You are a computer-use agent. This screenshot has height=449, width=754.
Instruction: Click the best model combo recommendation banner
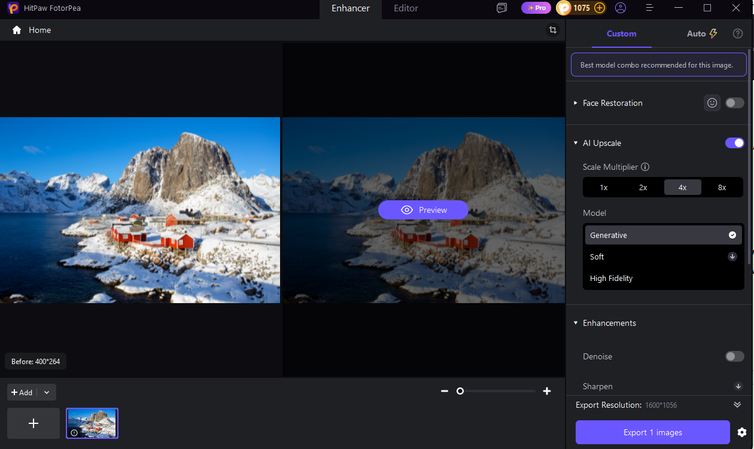(658, 65)
